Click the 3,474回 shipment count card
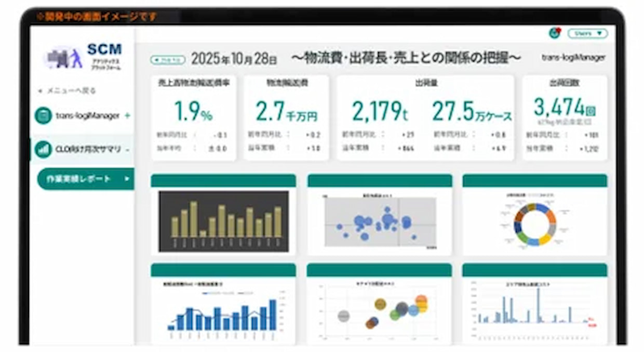Image resolution: width=644 pixels, height=352 pixels. [x=564, y=118]
